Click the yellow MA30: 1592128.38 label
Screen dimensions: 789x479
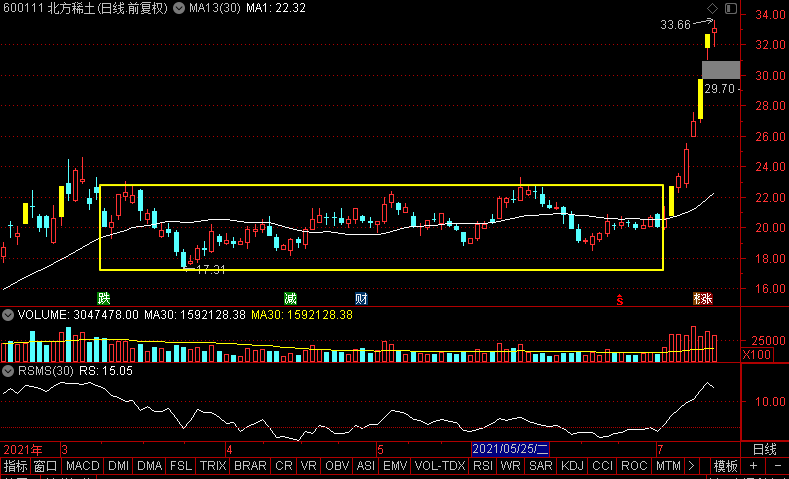(x=302, y=315)
